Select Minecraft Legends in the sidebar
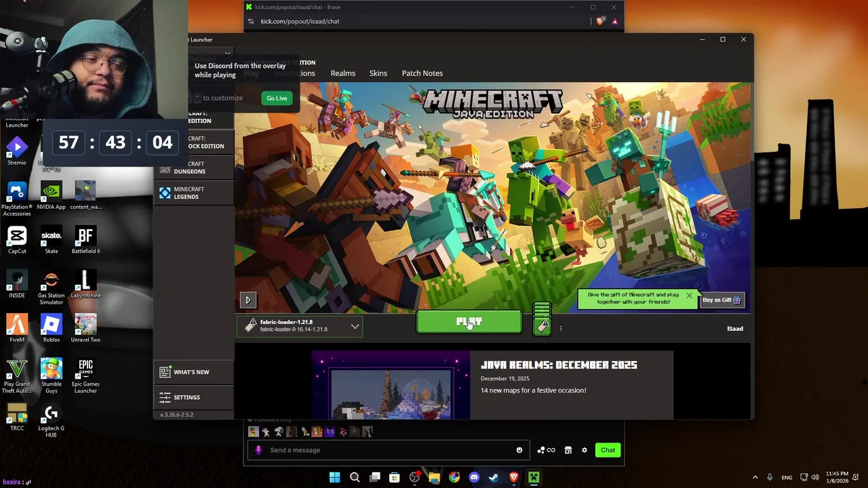Viewport: 868px width, 488px height. (x=194, y=193)
